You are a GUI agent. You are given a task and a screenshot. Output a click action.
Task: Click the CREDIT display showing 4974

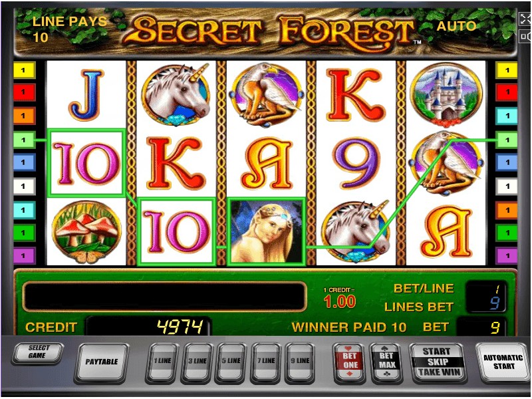(148, 327)
